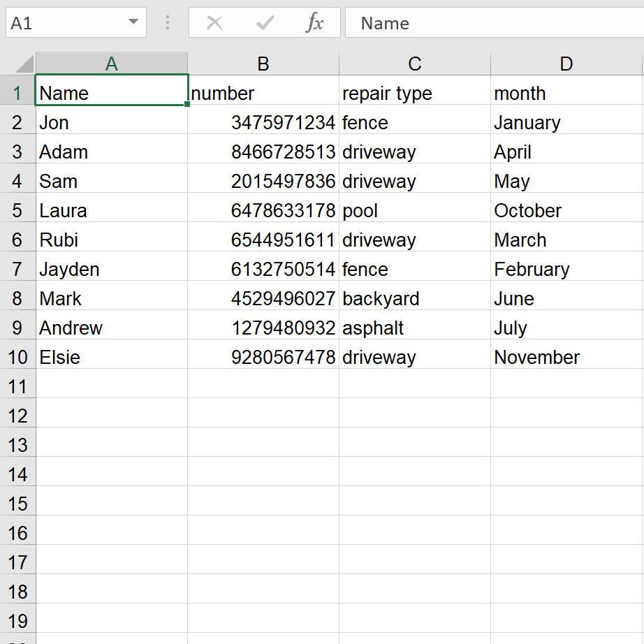Click the formula bar containing Name

click(494, 22)
